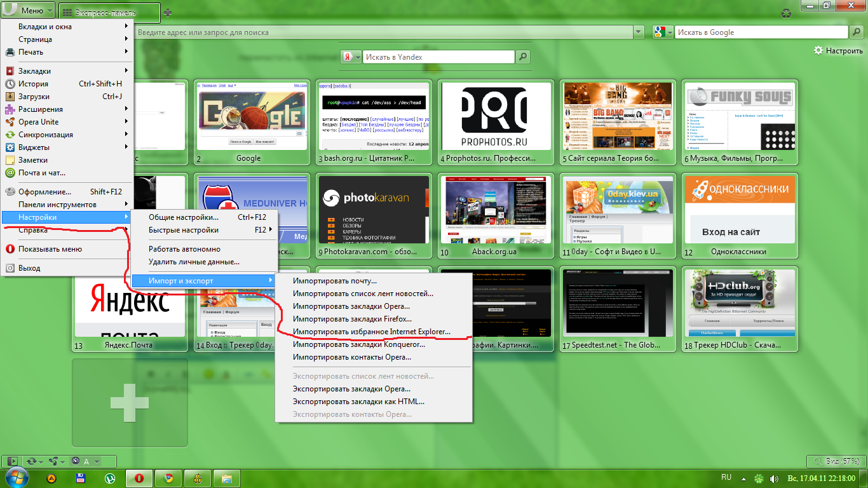The width and height of the screenshot is (868, 488).
Task: Choose Экспортировать закладки как HTML
Action: (373, 402)
